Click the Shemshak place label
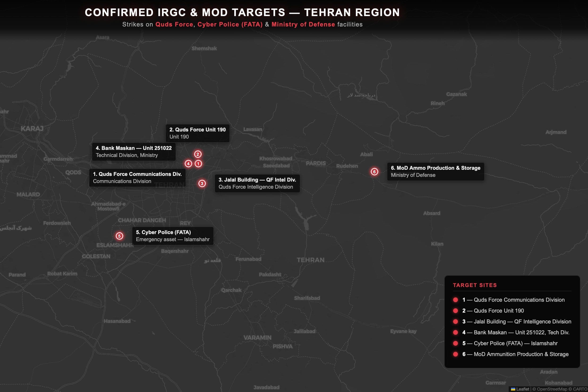 point(204,48)
